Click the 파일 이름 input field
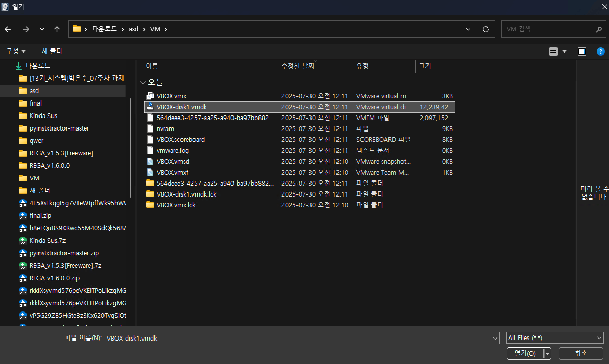This screenshot has width=609, height=364. (298, 339)
